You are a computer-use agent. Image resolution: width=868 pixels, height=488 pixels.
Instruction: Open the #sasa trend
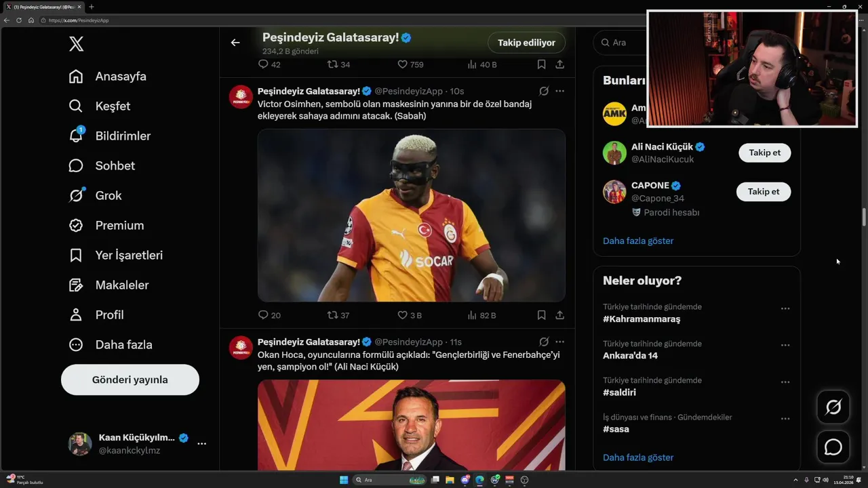click(616, 429)
